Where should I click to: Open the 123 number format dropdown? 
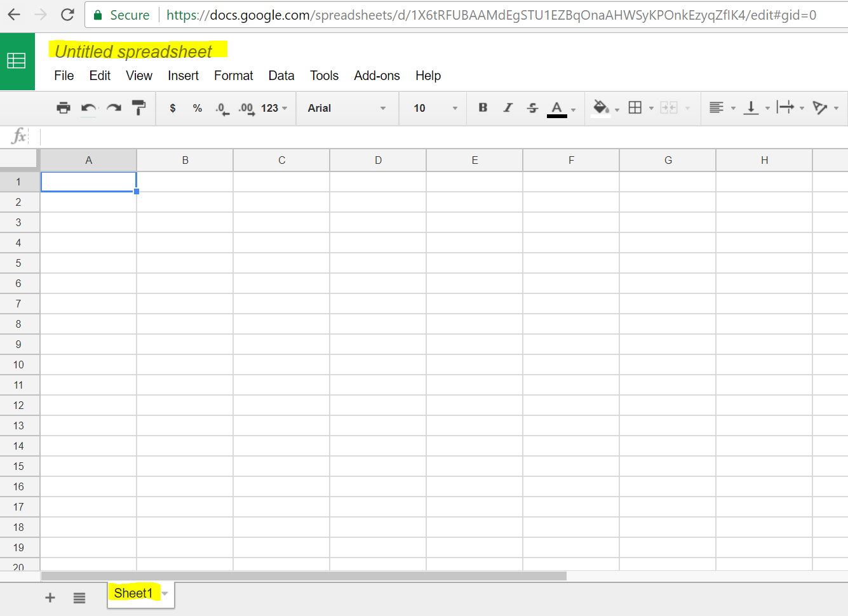click(x=273, y=108)
